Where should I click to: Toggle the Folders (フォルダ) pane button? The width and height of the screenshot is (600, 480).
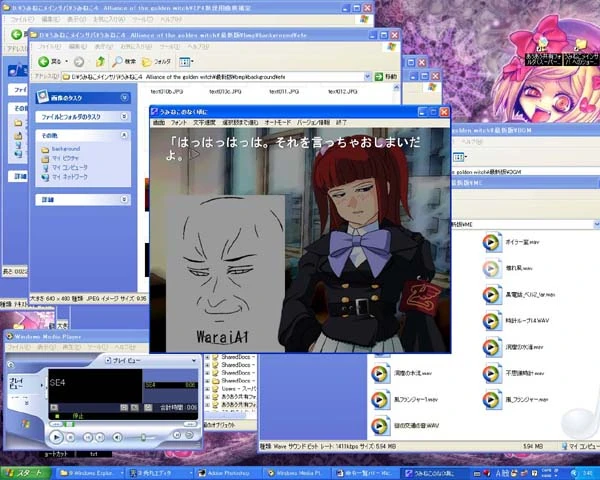[x=156, y=61]
